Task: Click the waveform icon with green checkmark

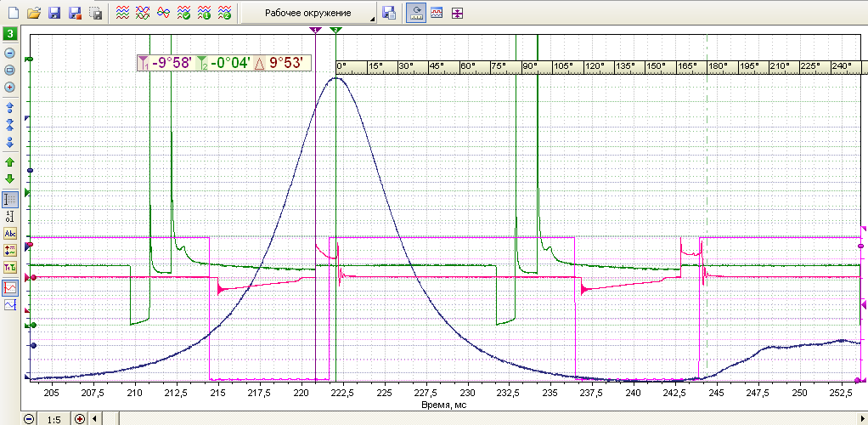Action: click(x=183, y=13)
